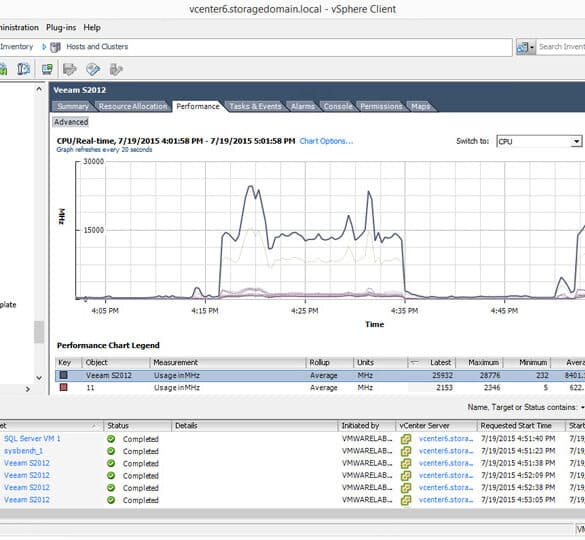
Task: Click the disk tag toolbar icon
Action: pos(93,69)
